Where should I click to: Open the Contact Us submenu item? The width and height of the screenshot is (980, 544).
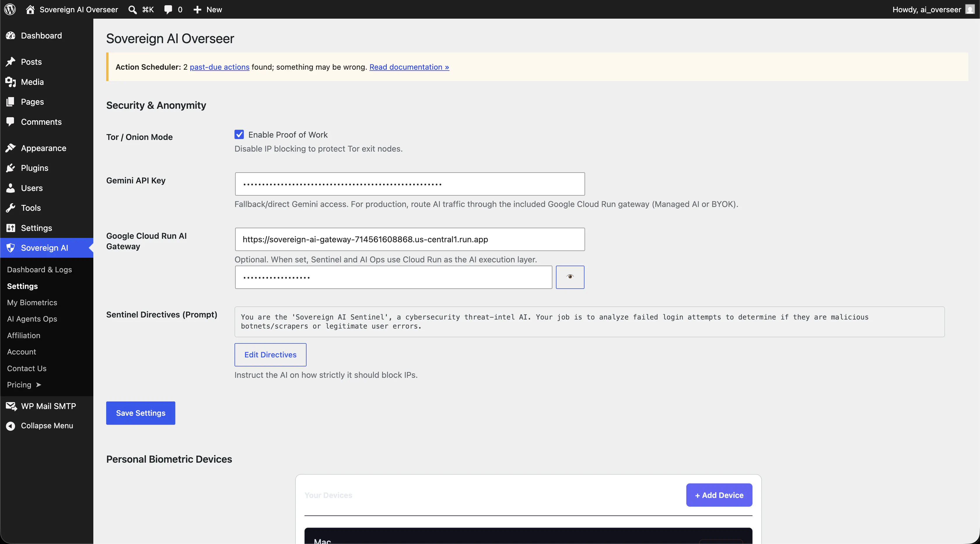[27, 368]
